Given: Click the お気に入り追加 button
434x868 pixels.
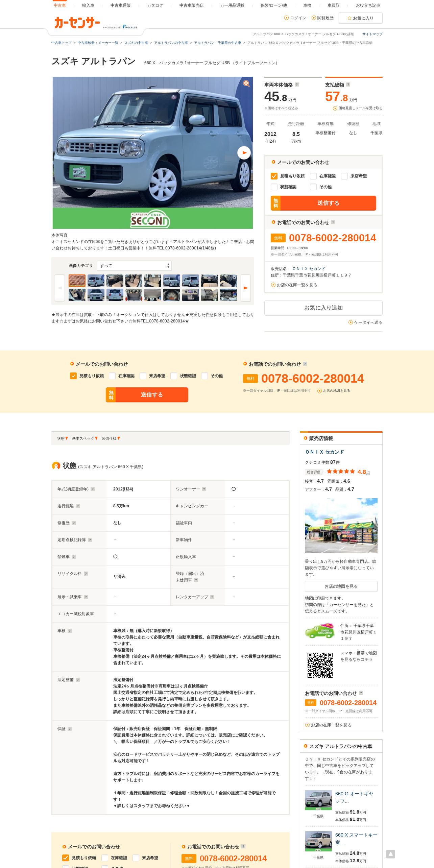Looking at the screenshot, I should click(x=323, y=308).
